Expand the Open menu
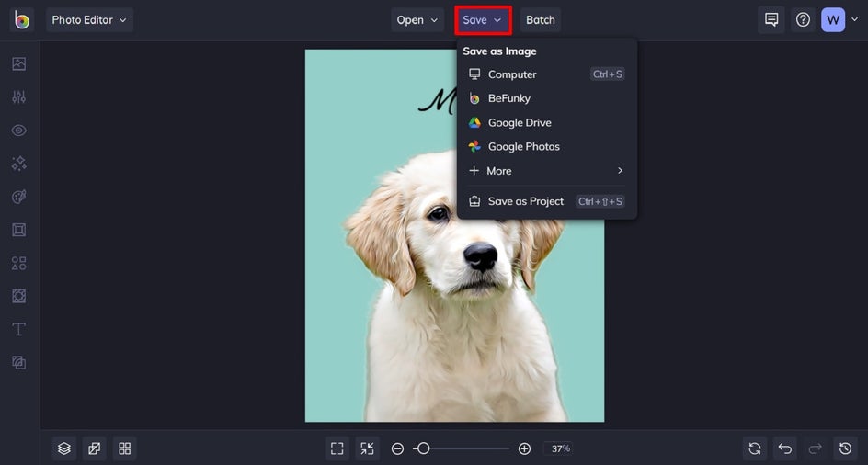The height and width of the screenshot is (465, 868). [417, 20]
